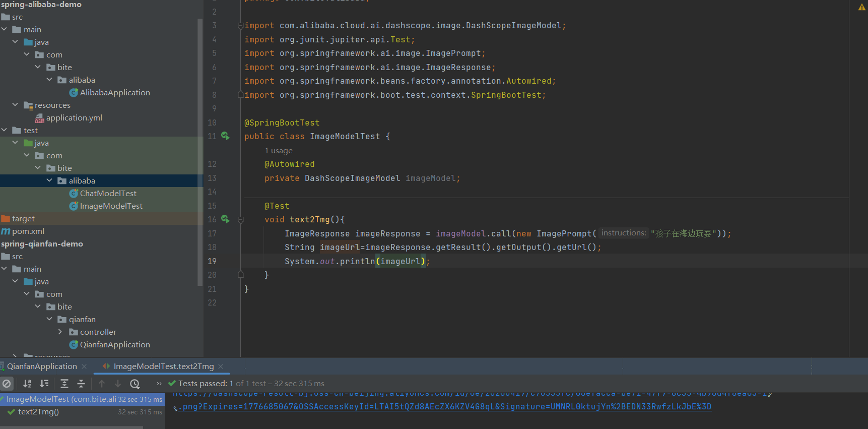Screen dimensions: 868x429
Task: Click line number 19 in gutter
Action: [x=212, y=262]
